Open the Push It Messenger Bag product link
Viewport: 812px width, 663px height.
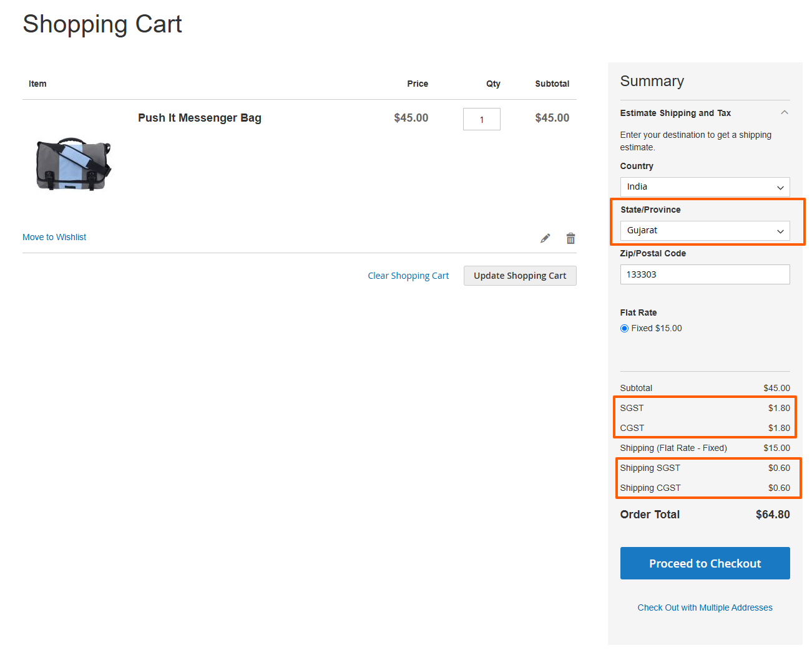point(200,118)
